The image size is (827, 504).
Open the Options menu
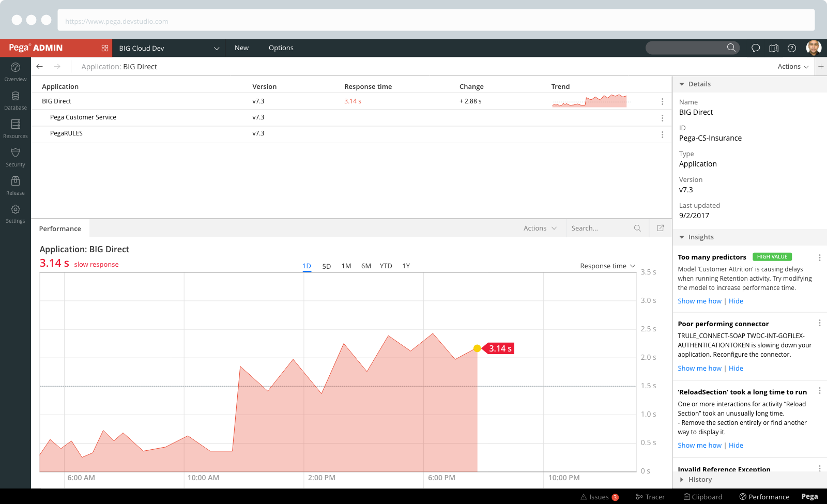(281, 48)
